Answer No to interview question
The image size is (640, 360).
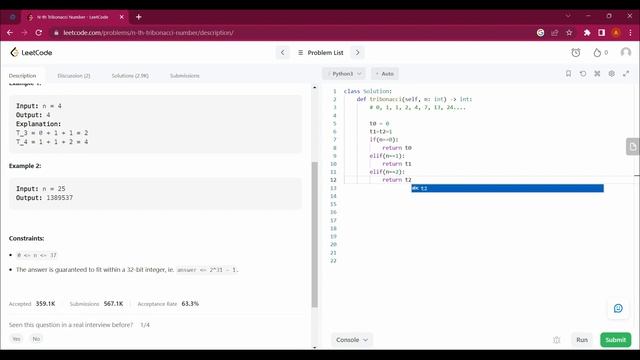pos(36,339)
